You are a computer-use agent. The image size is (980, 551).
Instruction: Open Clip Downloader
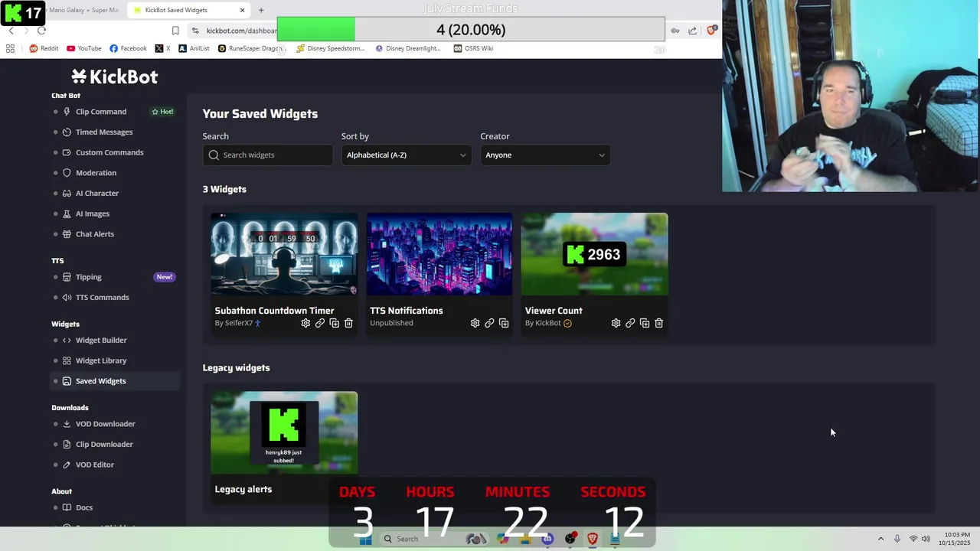click(x=104, y=445)
